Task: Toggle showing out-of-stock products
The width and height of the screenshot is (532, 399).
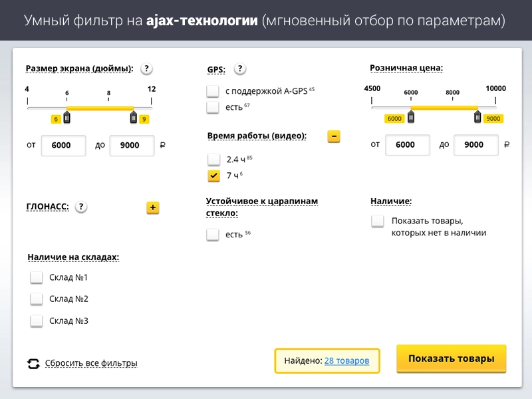Action: (x=378, y=221)
